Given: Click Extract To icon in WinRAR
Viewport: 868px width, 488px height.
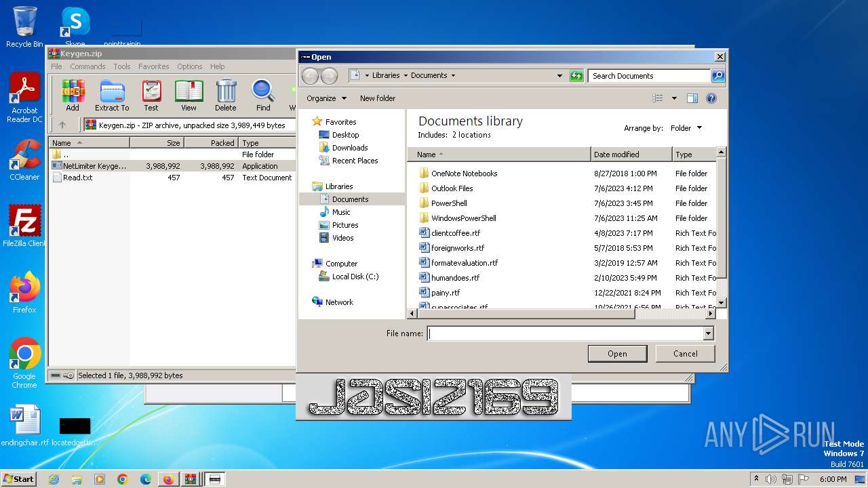Looking at the screenshot, I should click(x=112, y=95).
